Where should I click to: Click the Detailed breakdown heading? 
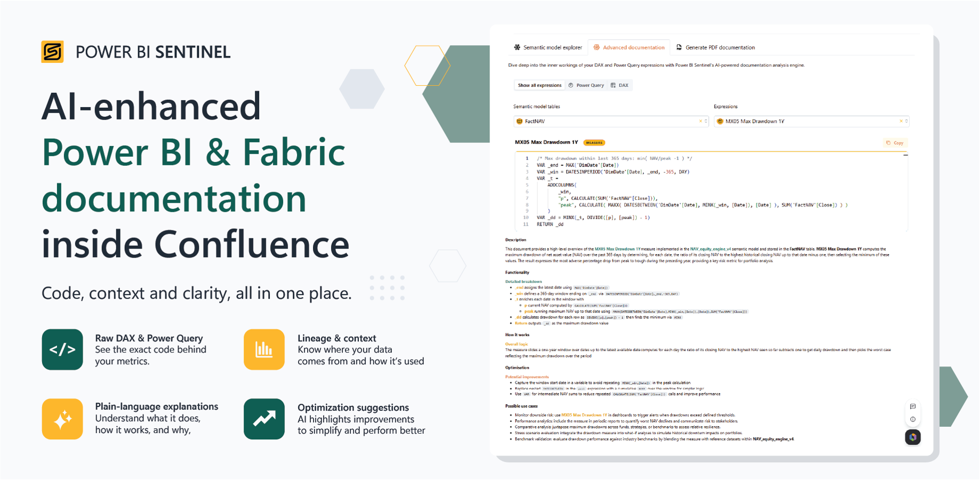coord(523,282)
